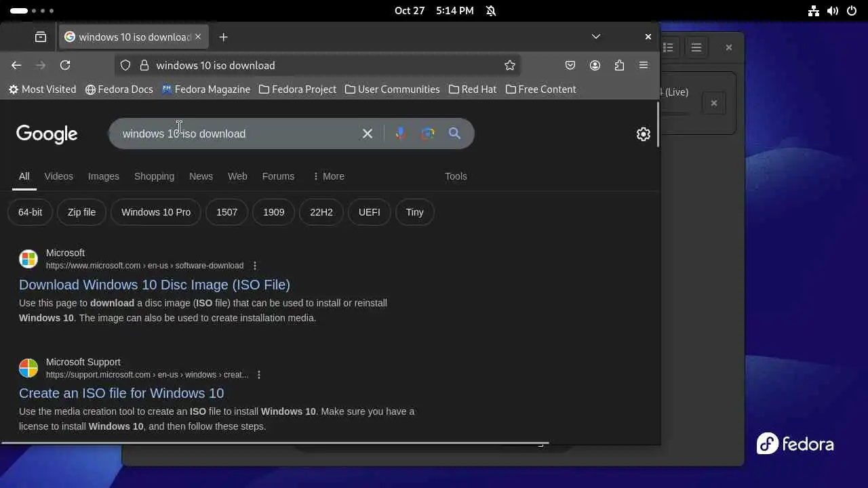Filter by Windows 10 Pro chip

(156, 212)
